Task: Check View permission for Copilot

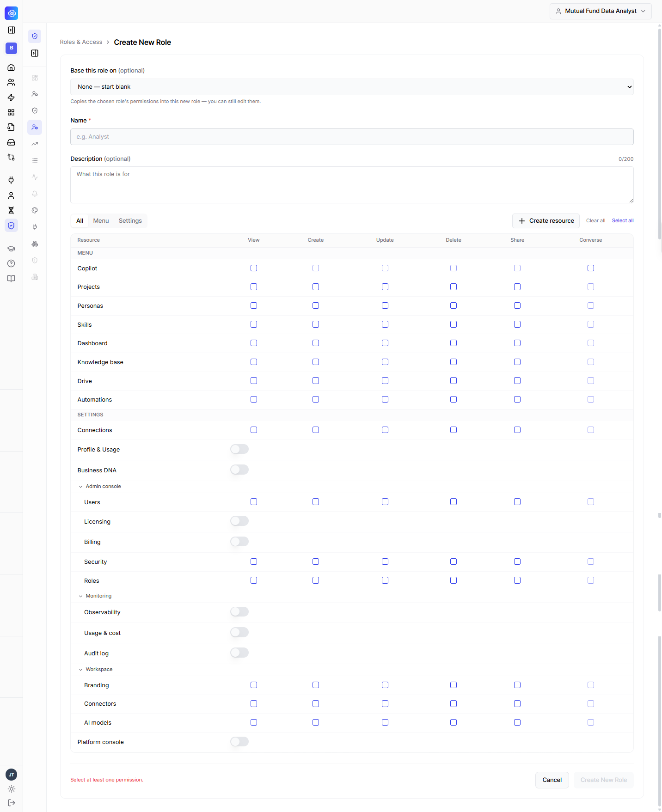Action: pos(254,268)
